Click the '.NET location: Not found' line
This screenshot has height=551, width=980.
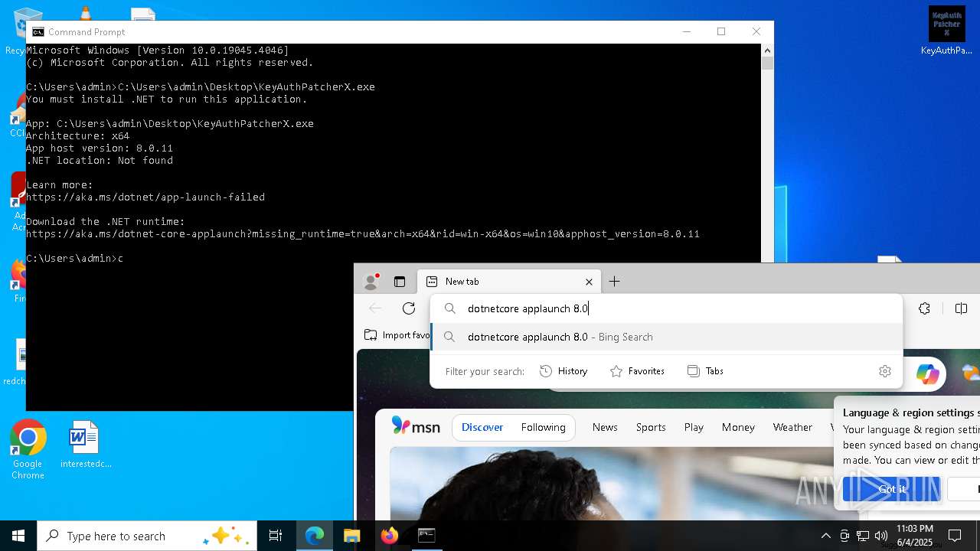(100, 161)
